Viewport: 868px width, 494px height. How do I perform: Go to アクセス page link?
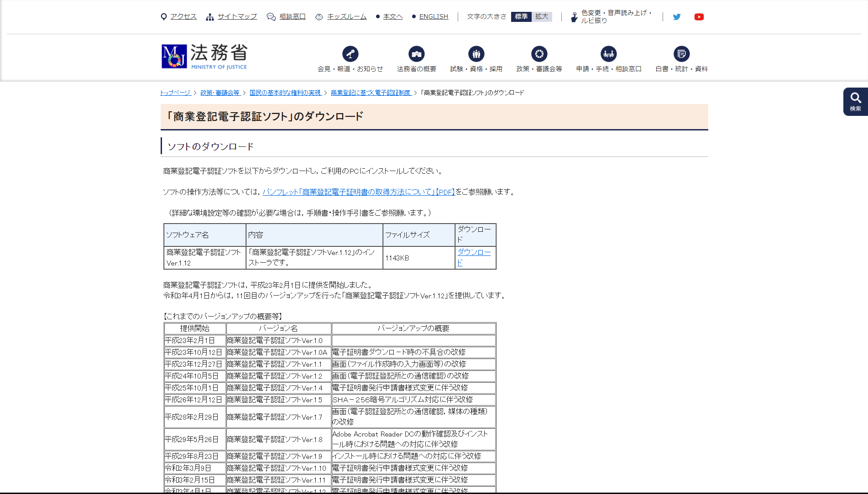click(x=183, y=17)
